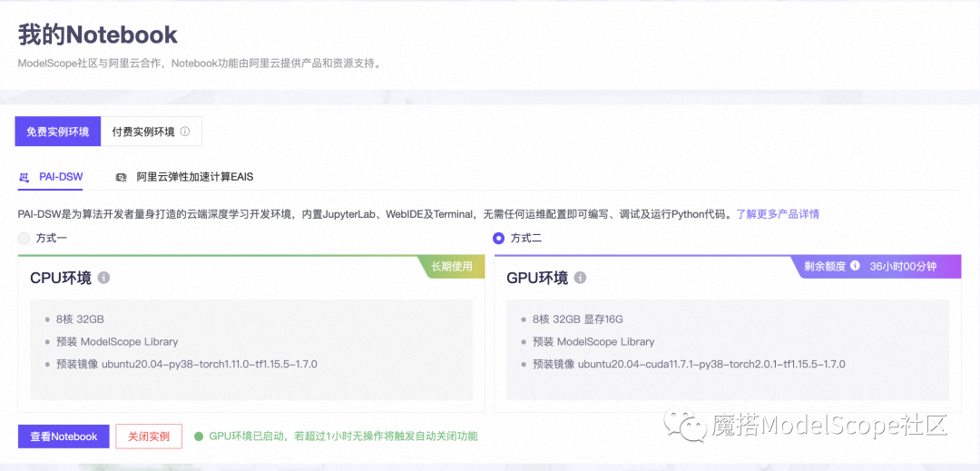
Task: Click the ModelScope社区与阿里云合作 description text
Action: (x=200, y=64)
